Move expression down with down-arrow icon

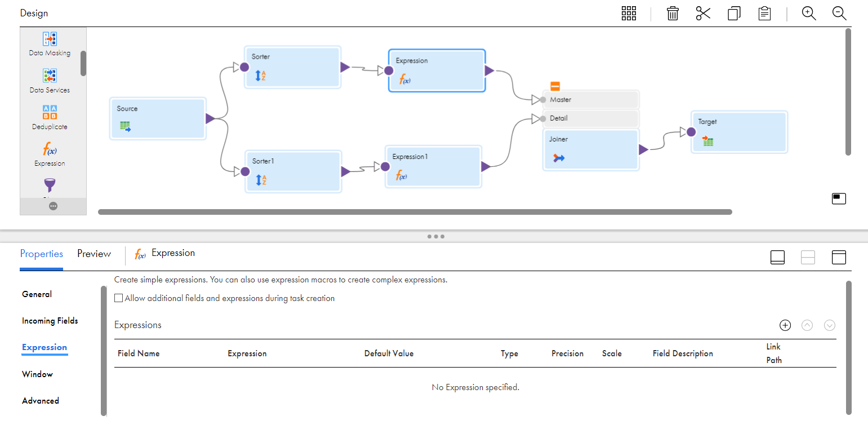point(829,325)
